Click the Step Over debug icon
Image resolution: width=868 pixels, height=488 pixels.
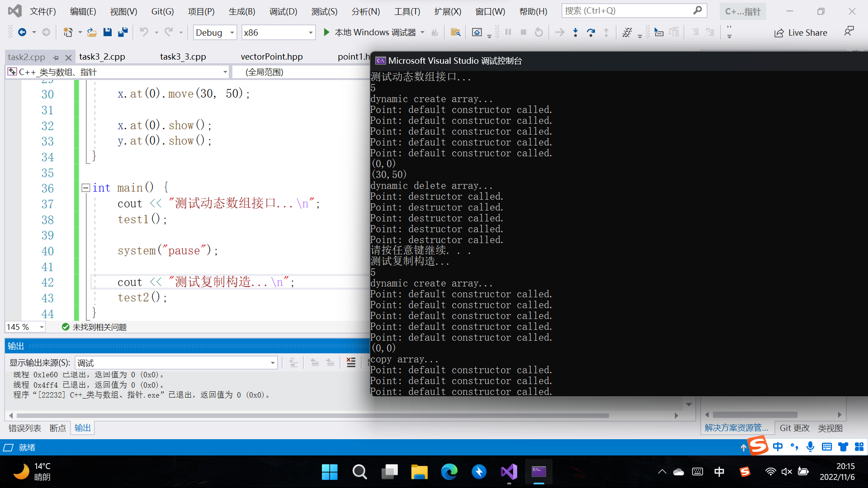point(590,32)
